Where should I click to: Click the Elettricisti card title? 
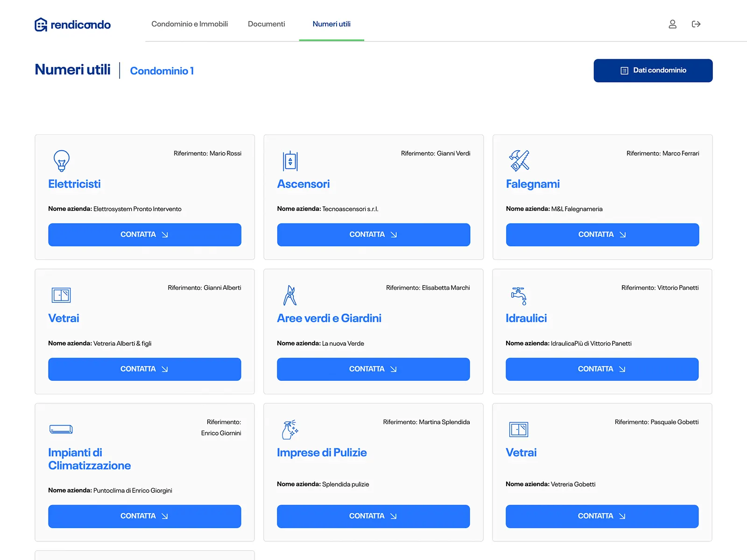tap(74, 184)
